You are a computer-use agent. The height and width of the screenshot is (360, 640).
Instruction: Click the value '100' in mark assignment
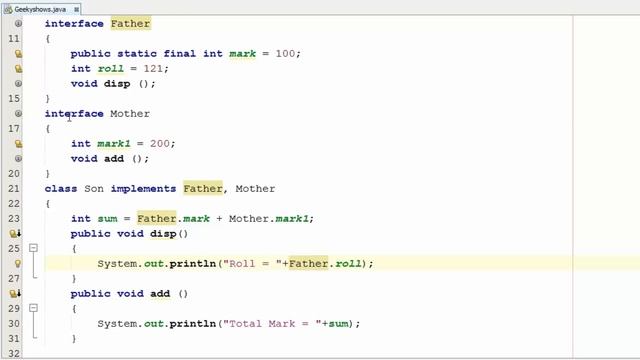[x=285, y=53]
